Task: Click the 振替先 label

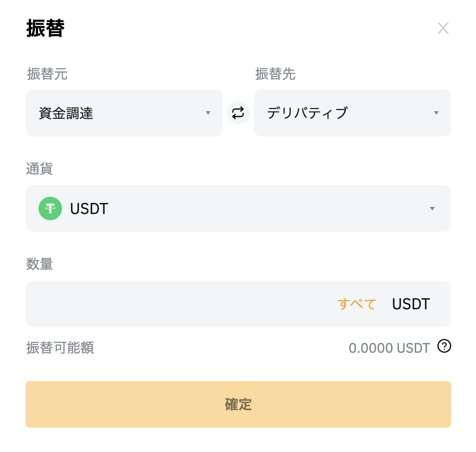Action: click(275, 74)
